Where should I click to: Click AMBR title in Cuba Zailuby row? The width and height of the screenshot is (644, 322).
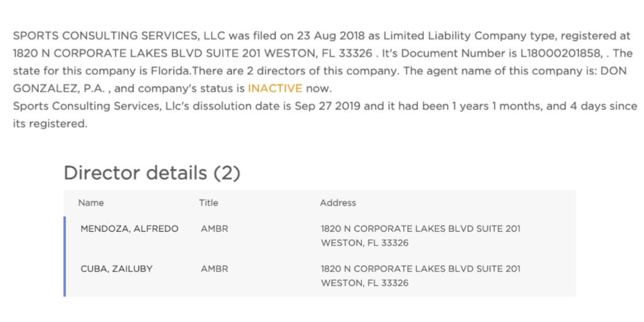(214, 269)
